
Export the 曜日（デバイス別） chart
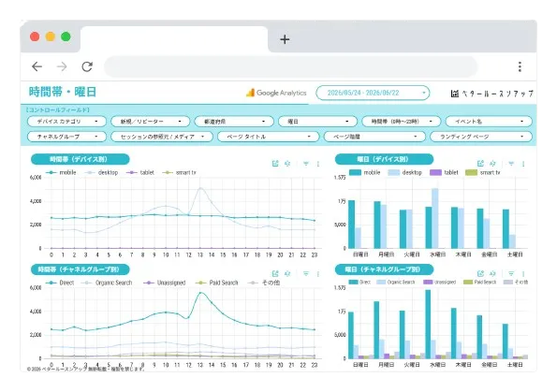coord(480,164)
